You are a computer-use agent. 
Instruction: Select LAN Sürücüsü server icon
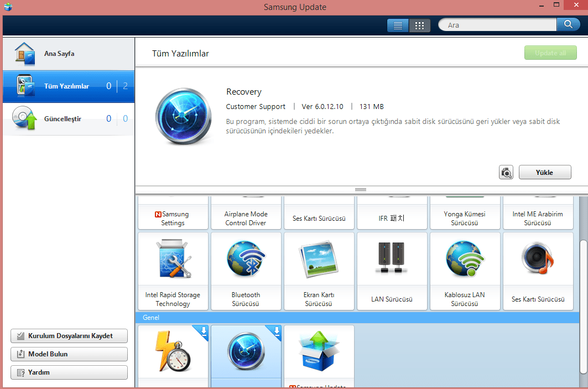tap(392, 257)
